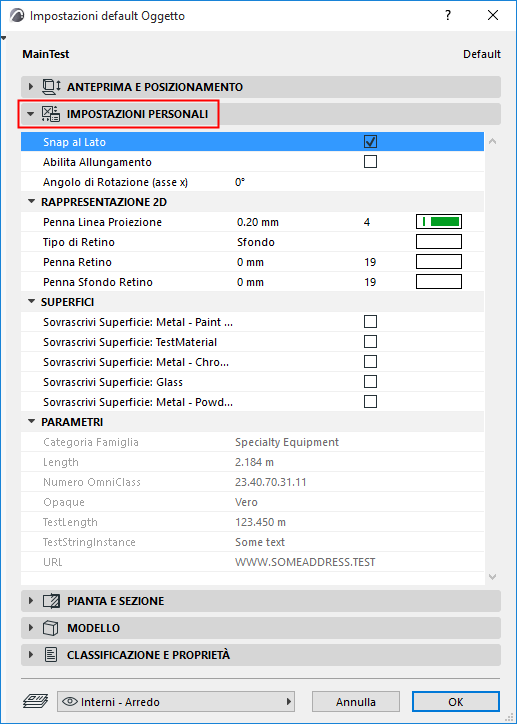Check Sovrascrivi Superficie: Metal - Paint
This screenshot has width=517, height=724.
(x=370, y=322)
